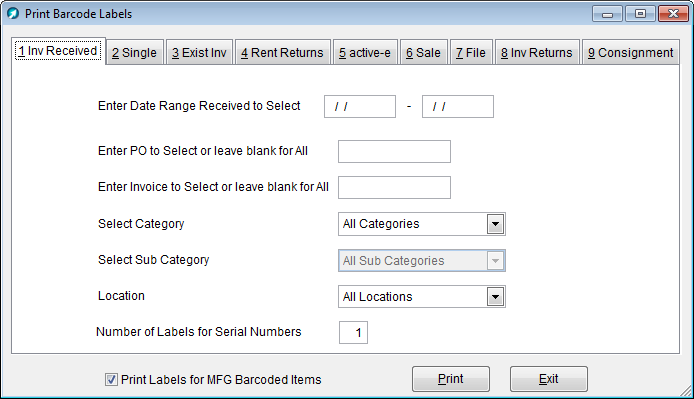Click the 'Location' label text
The image size is (694, 399).
121,296
